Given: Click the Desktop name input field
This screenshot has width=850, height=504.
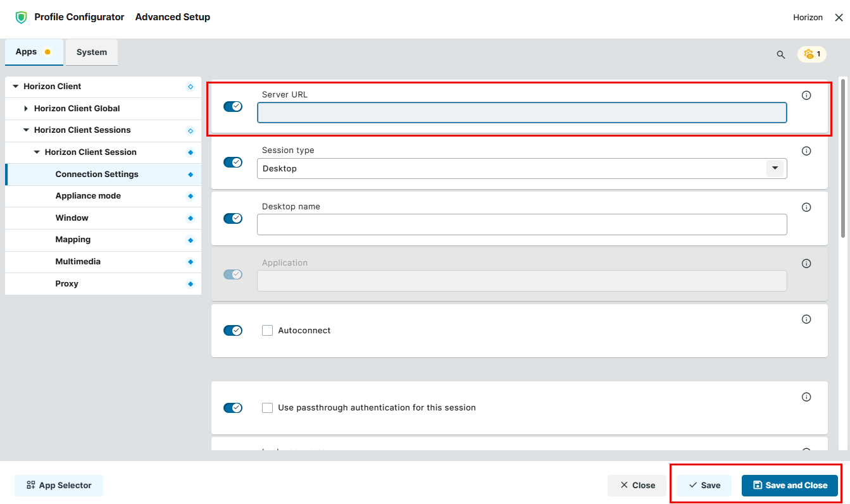Looking at the screenshot, I should [x=522, y=224].
